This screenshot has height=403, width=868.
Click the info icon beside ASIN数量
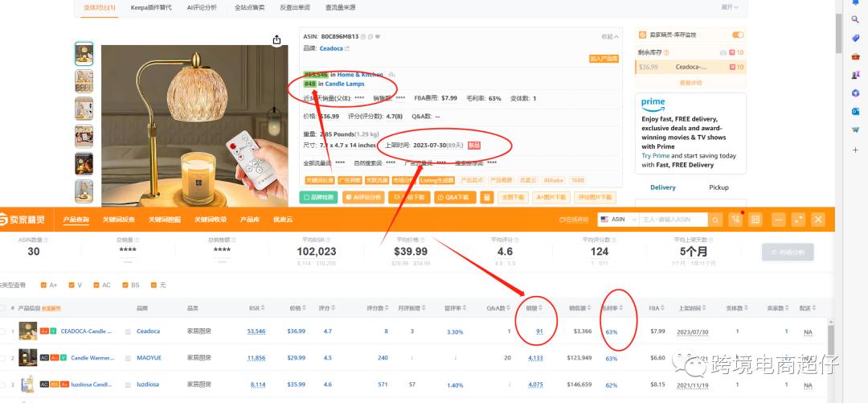[x=46, y=240]
